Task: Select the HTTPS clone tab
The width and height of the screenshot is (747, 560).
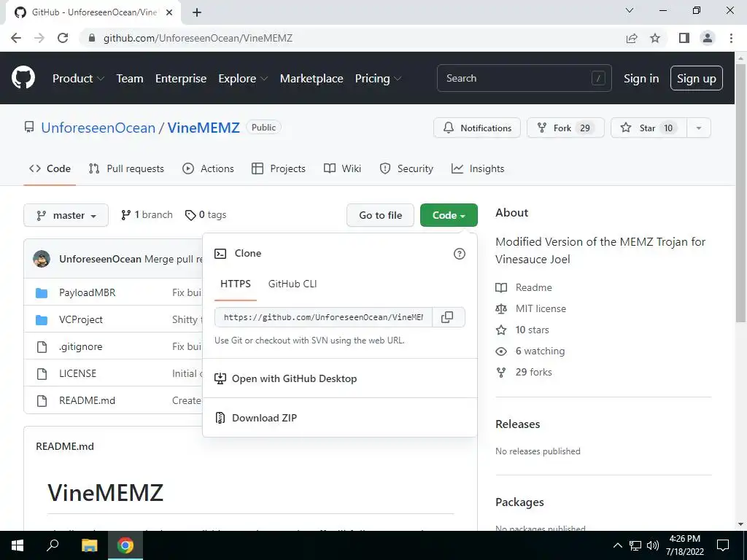Action: (x=236, y=284)
